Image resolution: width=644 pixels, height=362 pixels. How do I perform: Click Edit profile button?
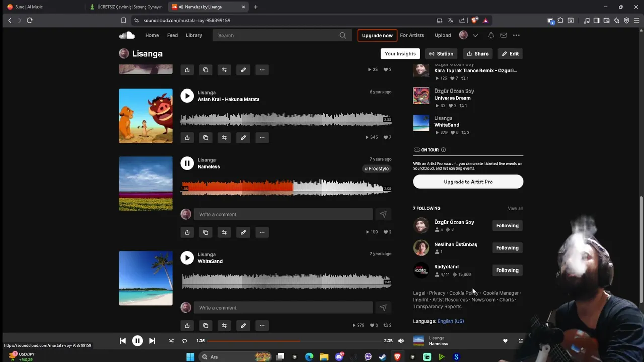click(510, 54)
